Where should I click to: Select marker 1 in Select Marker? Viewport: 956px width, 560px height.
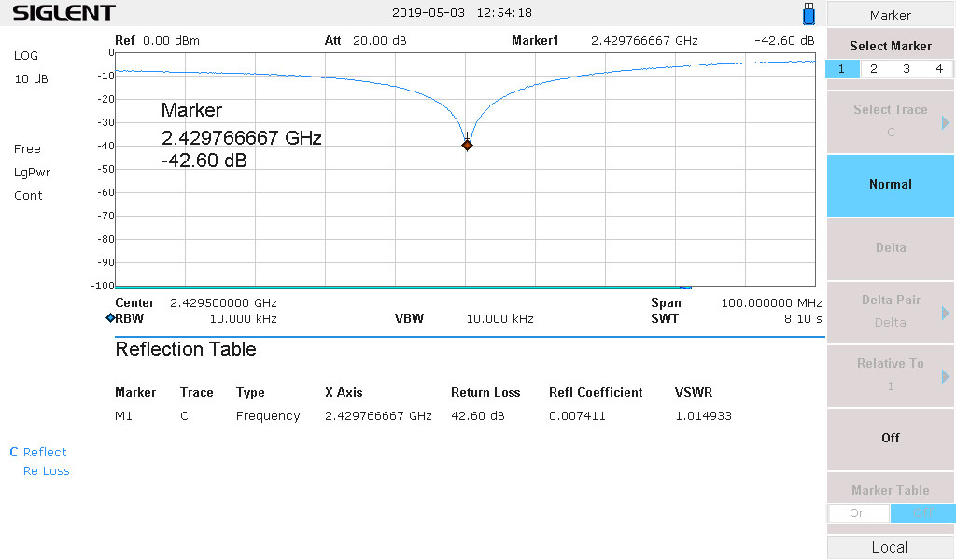(842, 69)
